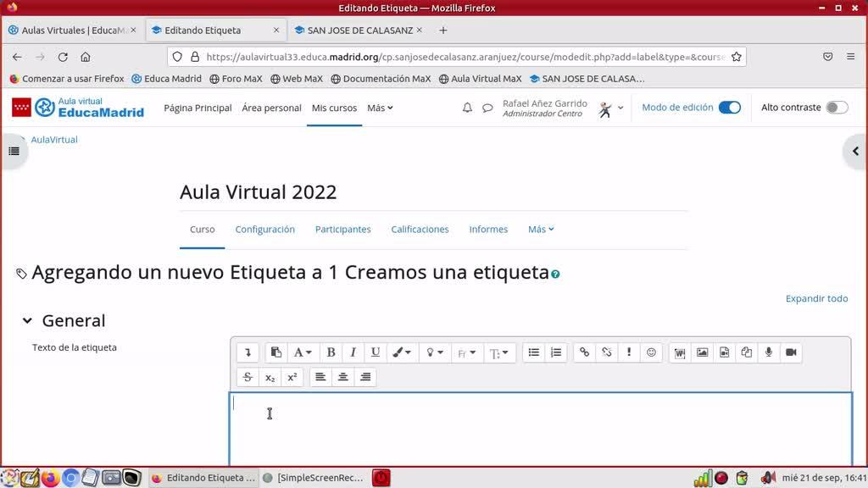The width and height of the screenshot is (868, 488).
Task: Center align the text
Action: (342, 377)
